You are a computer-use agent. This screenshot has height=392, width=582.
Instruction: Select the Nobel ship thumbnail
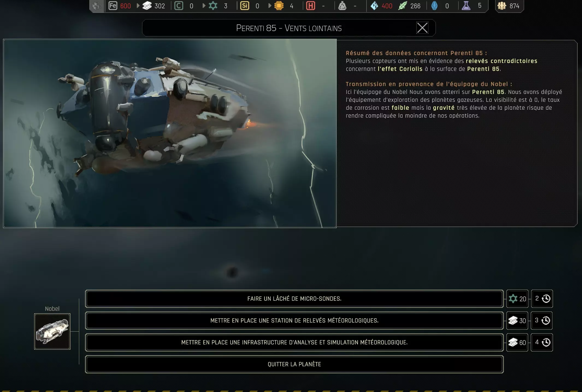(52, 331)
